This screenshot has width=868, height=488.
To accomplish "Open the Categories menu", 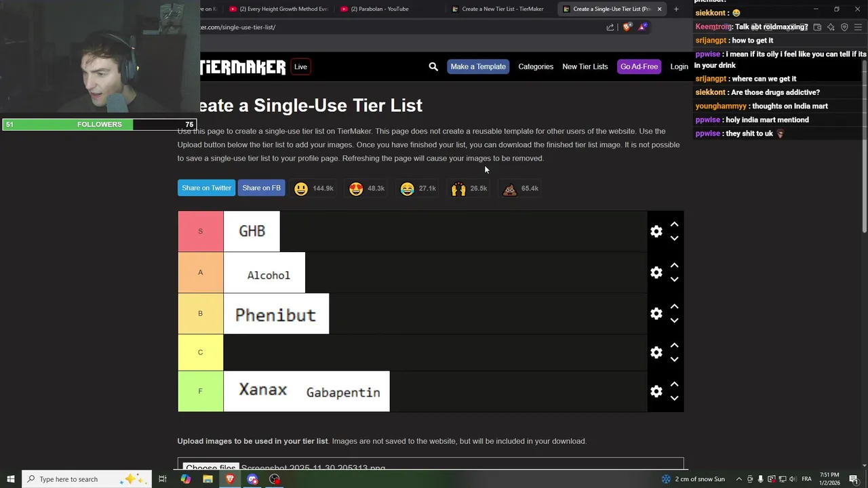I will [536, 66].
